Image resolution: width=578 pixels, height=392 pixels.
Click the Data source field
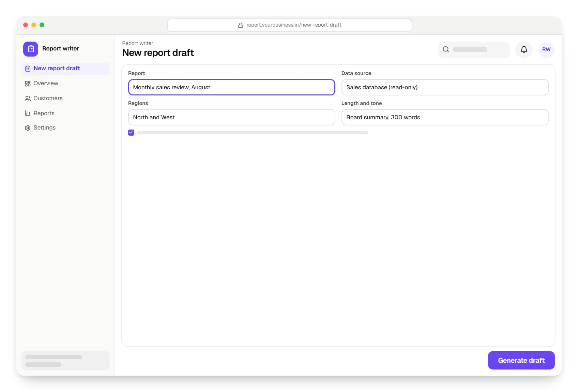coord(445,87)
